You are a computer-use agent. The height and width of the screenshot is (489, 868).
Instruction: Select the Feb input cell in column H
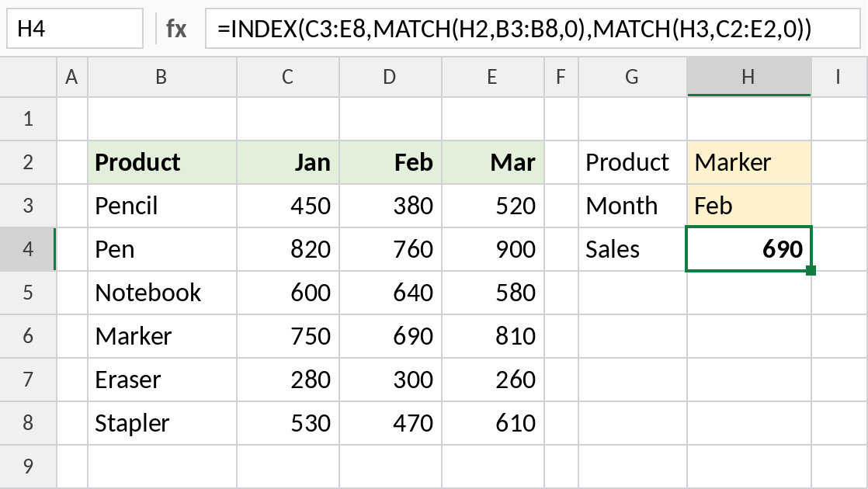pyautogui.click(x=749, y=206)
